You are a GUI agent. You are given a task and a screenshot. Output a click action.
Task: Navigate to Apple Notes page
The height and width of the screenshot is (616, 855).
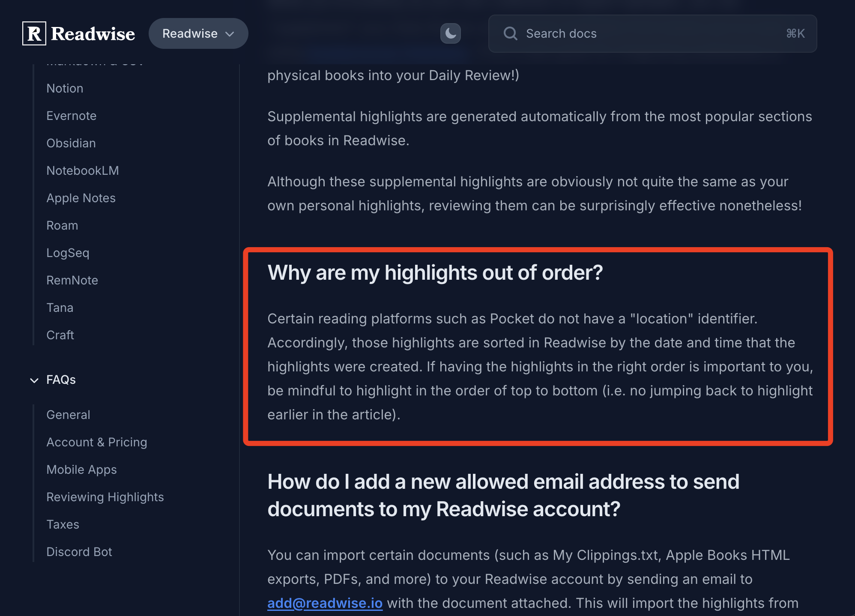pos(81,198)
